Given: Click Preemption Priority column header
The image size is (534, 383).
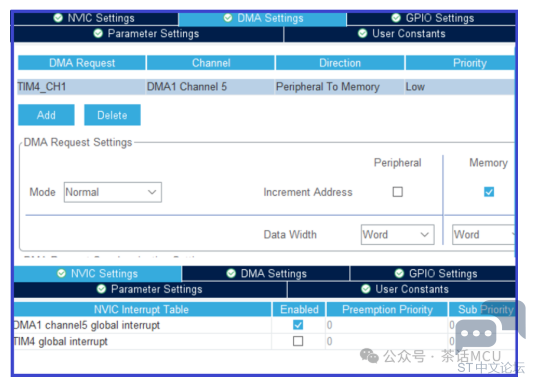Looking at the screenshot, I should tap(387, 309).
